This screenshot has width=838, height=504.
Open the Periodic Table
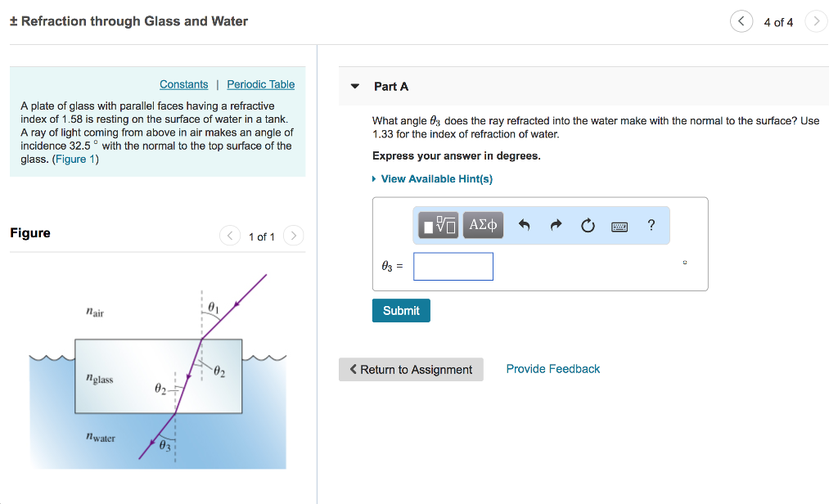click(260, 83)
